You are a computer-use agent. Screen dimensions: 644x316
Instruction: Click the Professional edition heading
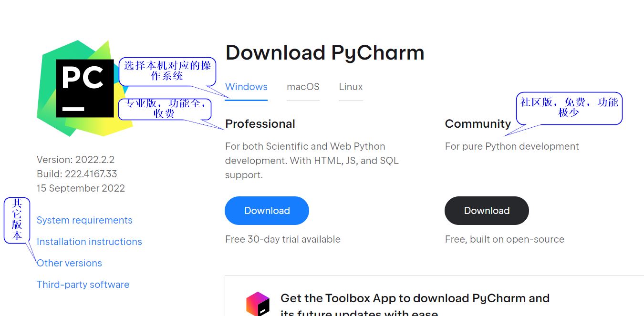(x=260, y=124)
